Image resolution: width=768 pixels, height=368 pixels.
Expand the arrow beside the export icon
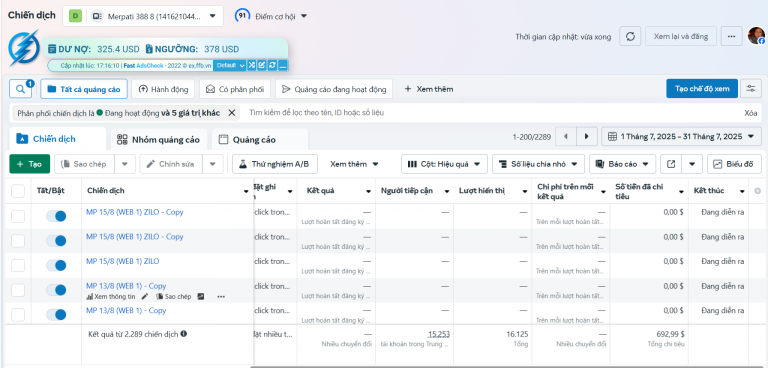(692, 164)
